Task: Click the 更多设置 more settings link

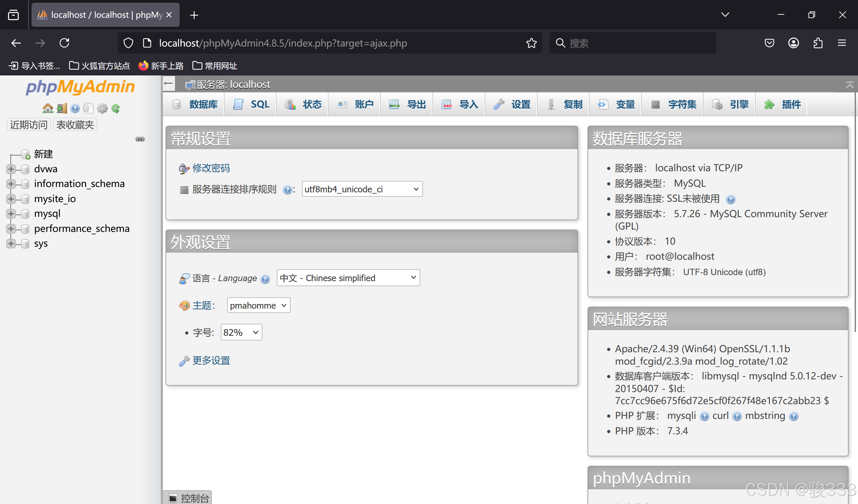Action: coord(211,361)
